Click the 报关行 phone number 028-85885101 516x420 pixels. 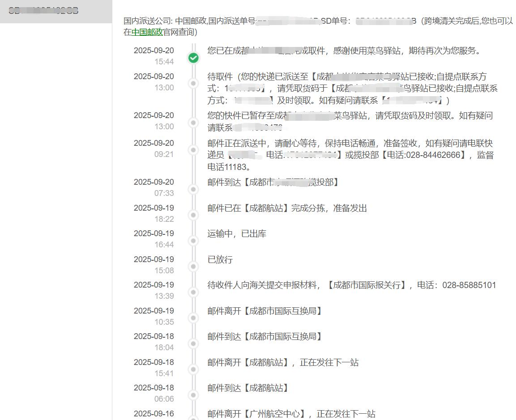(x=469, y=285)
